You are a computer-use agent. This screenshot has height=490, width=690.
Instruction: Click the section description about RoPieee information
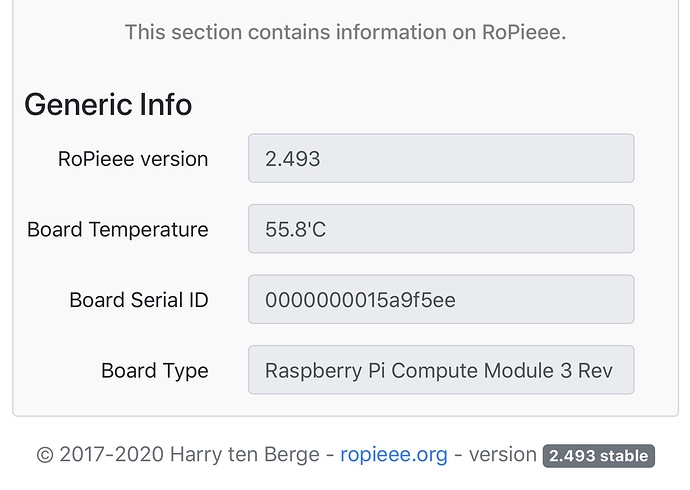click(x=345, y=32)
